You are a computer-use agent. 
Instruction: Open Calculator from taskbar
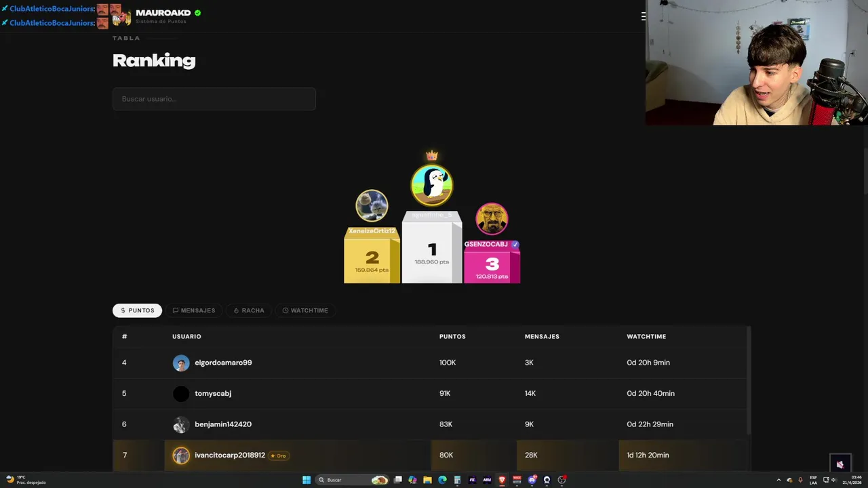(x=457, y=480)
